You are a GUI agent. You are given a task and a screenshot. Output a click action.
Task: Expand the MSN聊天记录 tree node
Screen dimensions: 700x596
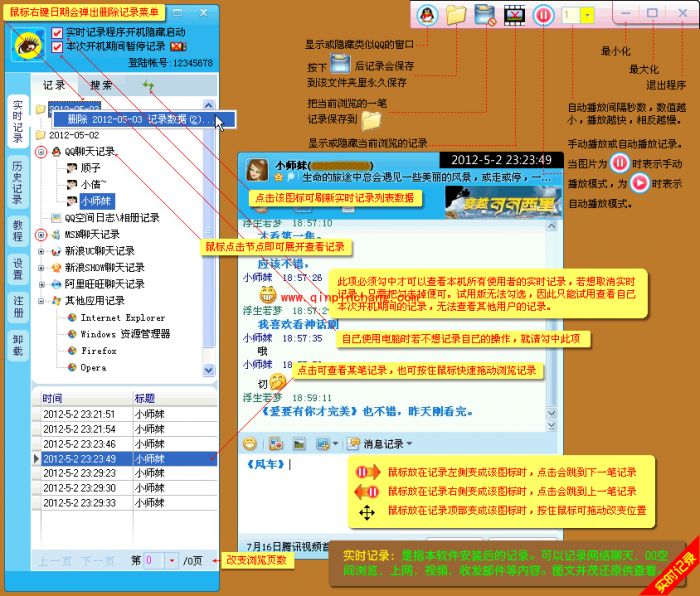click(x=41, y=235)
